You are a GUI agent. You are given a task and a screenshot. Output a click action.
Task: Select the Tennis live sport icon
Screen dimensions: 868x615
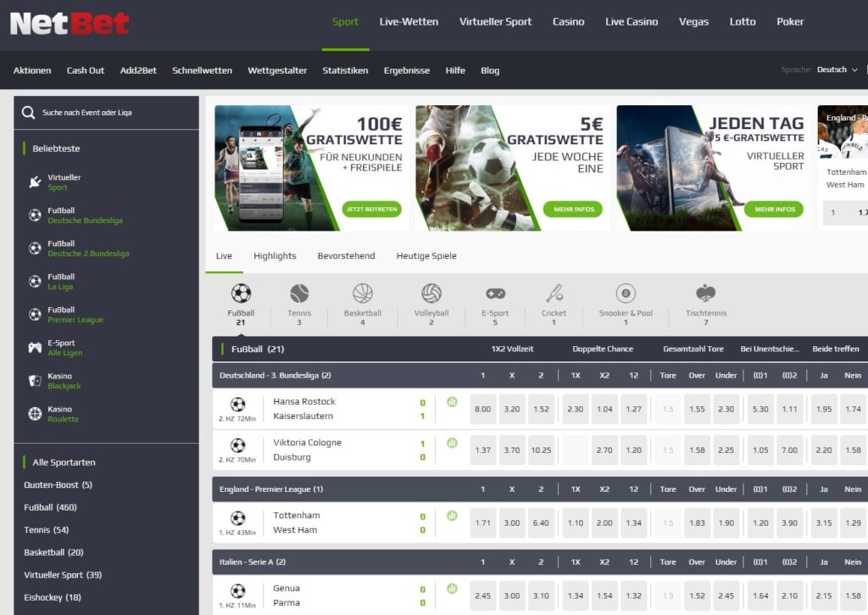click(299, 294)
